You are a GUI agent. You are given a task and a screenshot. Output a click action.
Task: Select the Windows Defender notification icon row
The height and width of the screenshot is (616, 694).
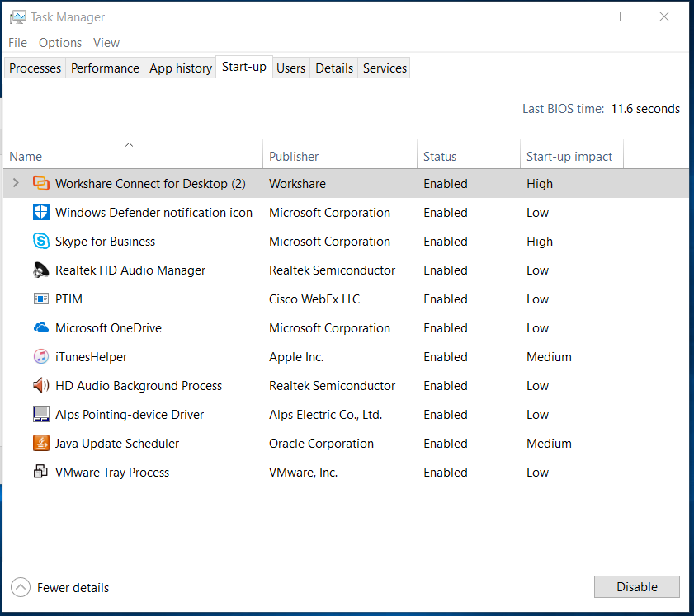click(x=346, y=212)
